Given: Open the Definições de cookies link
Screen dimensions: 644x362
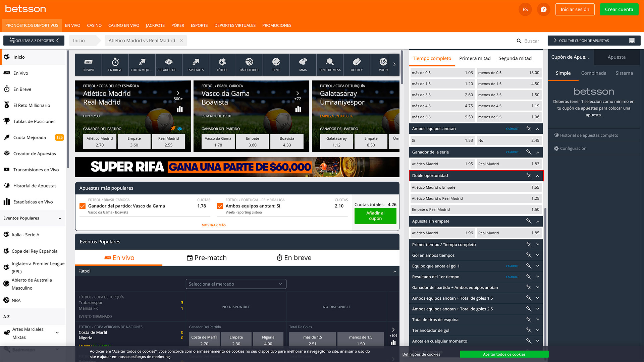Looking at the screenshot, I should (x=421, y=354).
